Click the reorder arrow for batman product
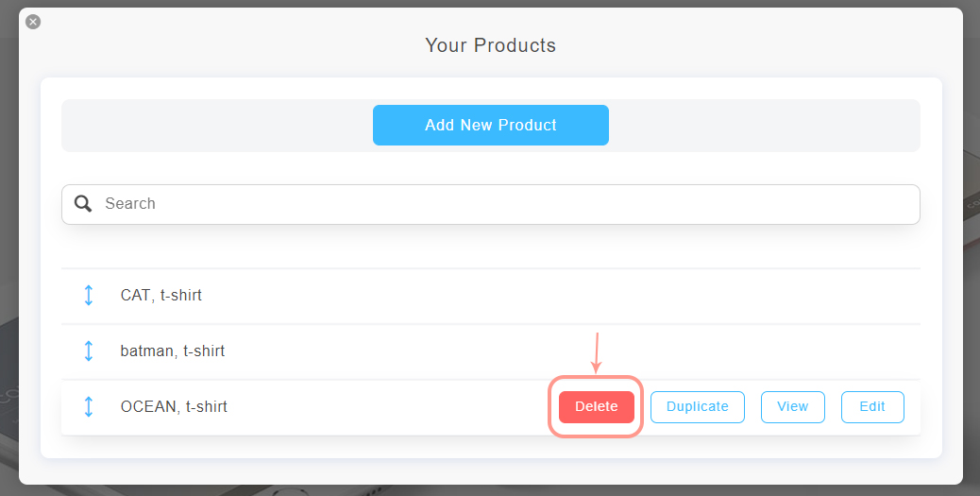 pyautogui.click(x=89, y=351)
